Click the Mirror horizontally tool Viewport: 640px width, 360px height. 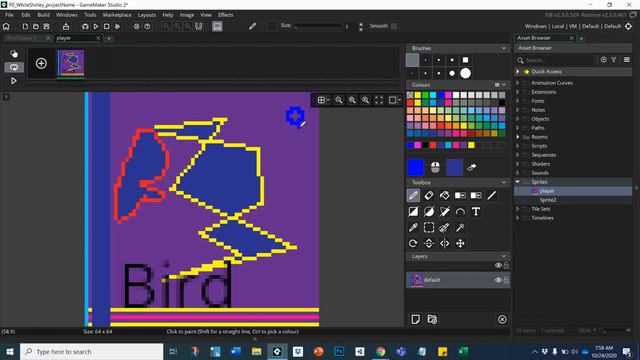pyautogui.click(x=444, y=243)
